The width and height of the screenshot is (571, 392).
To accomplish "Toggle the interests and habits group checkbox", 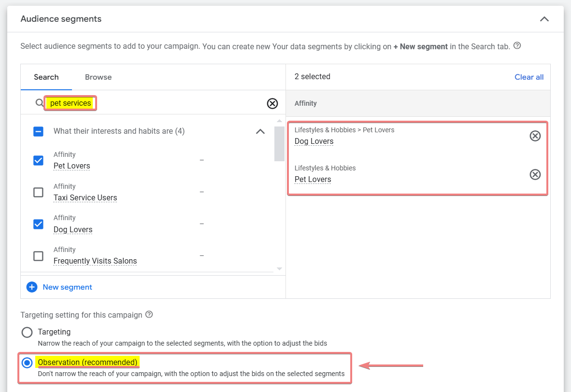I will pos(38,131).
